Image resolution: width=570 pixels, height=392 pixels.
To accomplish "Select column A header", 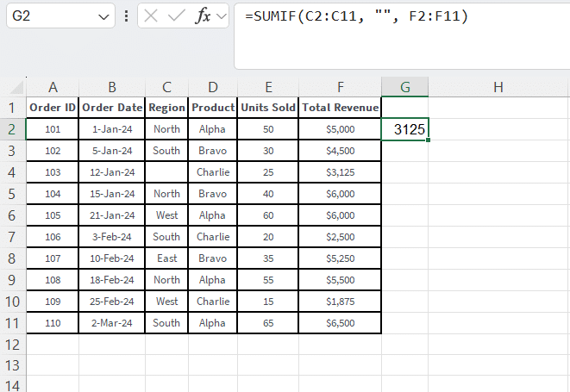I will pyautogui.click(x=53, y=87).
